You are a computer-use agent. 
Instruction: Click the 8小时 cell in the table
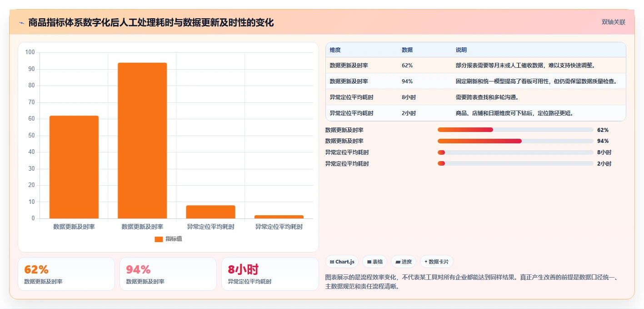(409, 97)
